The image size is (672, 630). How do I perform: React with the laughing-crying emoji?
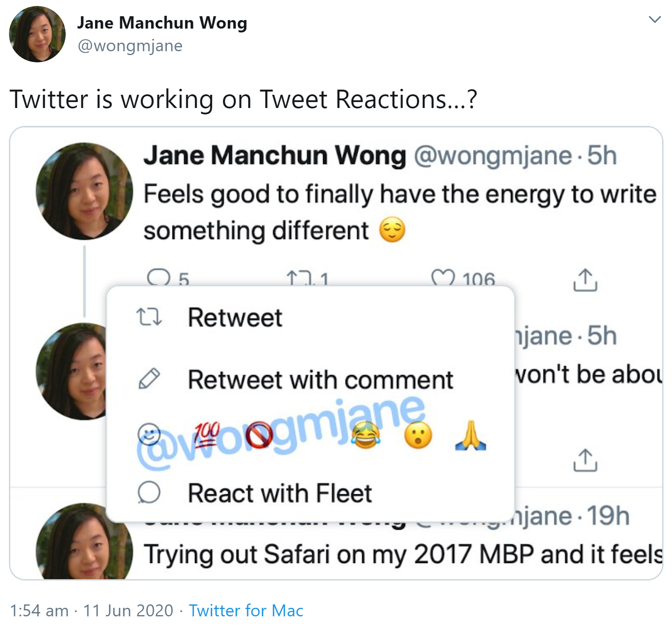(368, 435)
